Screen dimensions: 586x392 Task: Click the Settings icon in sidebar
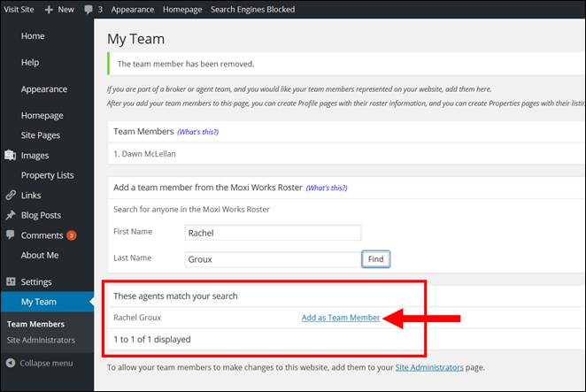pos(10,282)
